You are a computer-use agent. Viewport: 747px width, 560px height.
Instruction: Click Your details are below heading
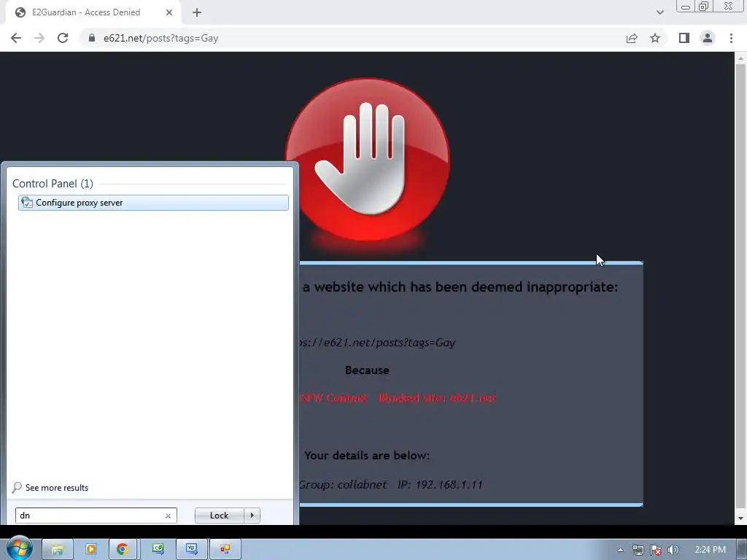click(x=367, y=455)
